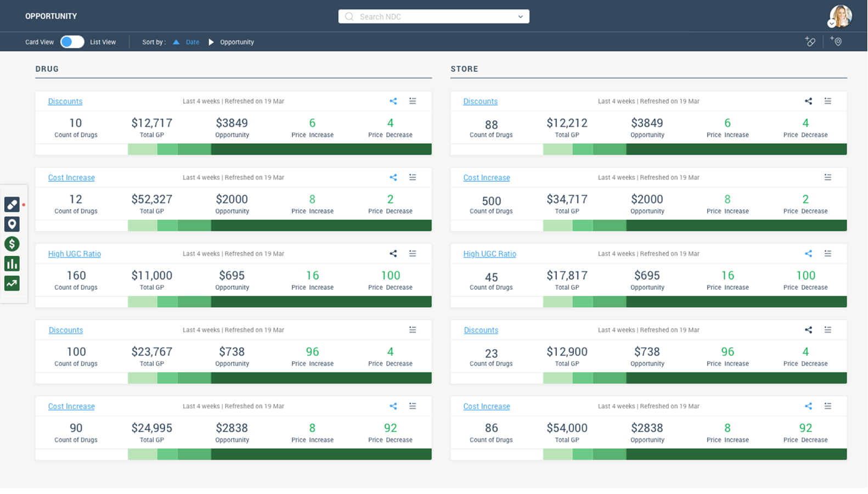
Task: Open the Store High UGC Ratio link
Action: [489, 254]
